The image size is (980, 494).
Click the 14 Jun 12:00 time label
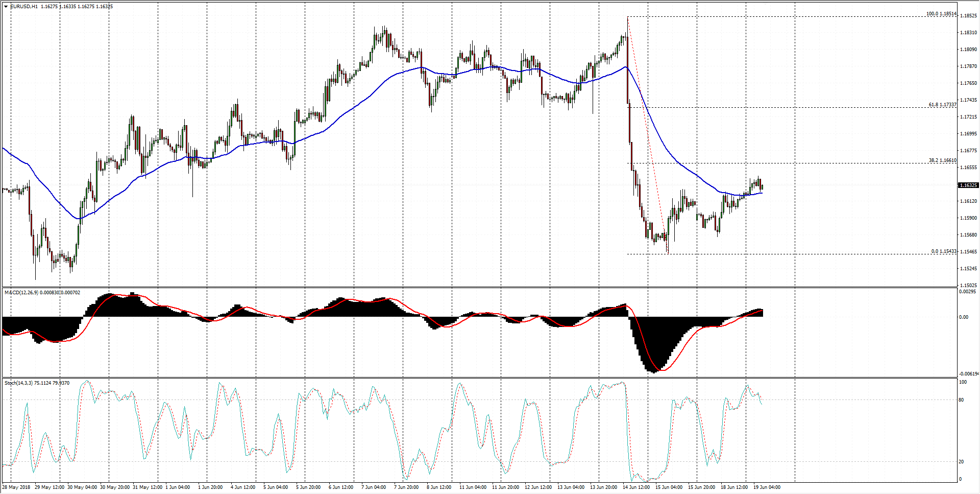tap(635, 487)
